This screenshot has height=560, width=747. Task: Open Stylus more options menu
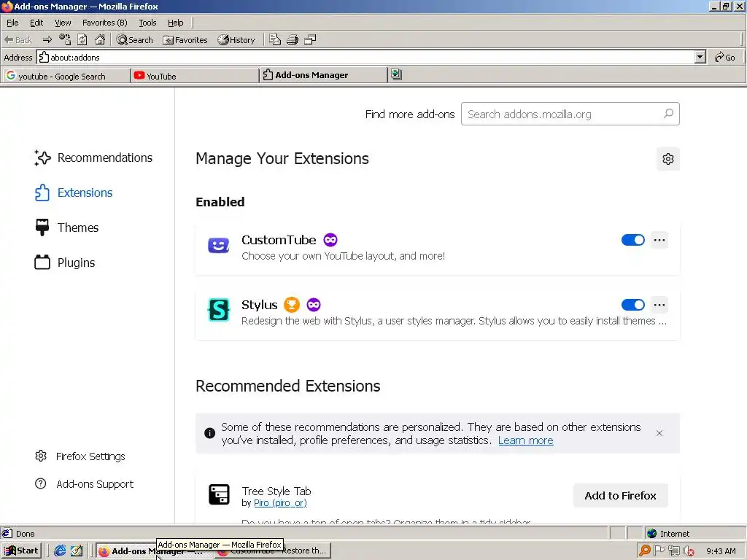point(659,305)
